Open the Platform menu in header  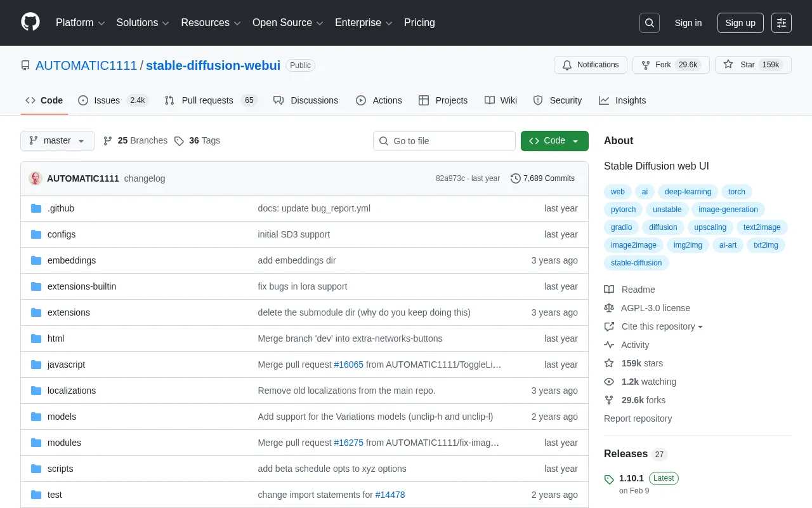[x=80, y=23]
